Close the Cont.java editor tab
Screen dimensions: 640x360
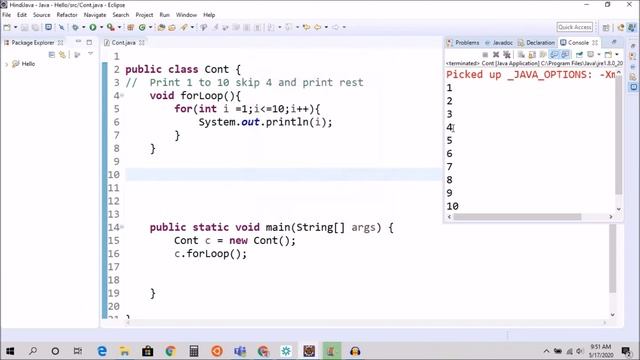[142, 42]
